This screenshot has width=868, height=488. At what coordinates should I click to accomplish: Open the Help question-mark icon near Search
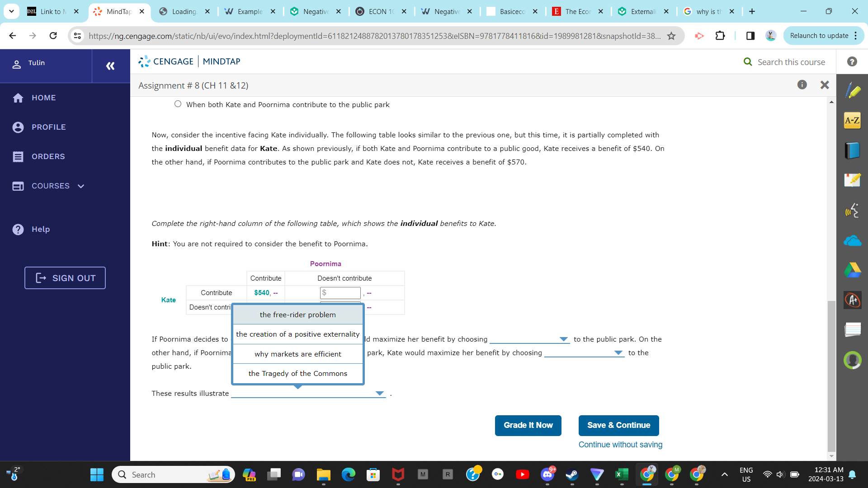[852, 62]
